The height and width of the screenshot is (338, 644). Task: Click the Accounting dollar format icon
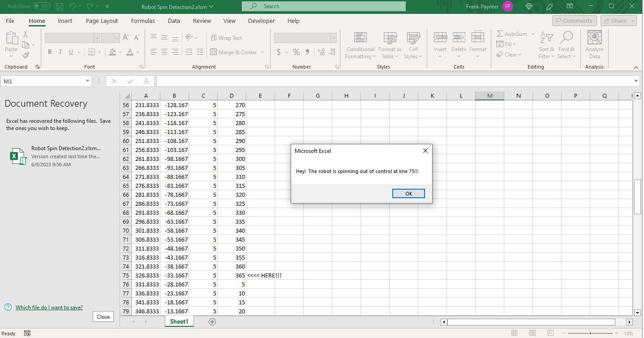pos(279,52)
